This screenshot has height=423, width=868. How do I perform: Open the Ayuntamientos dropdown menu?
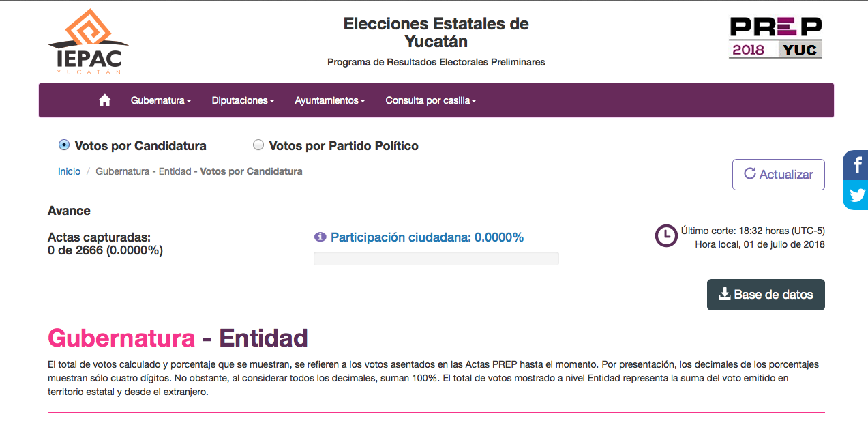(330, 100)
